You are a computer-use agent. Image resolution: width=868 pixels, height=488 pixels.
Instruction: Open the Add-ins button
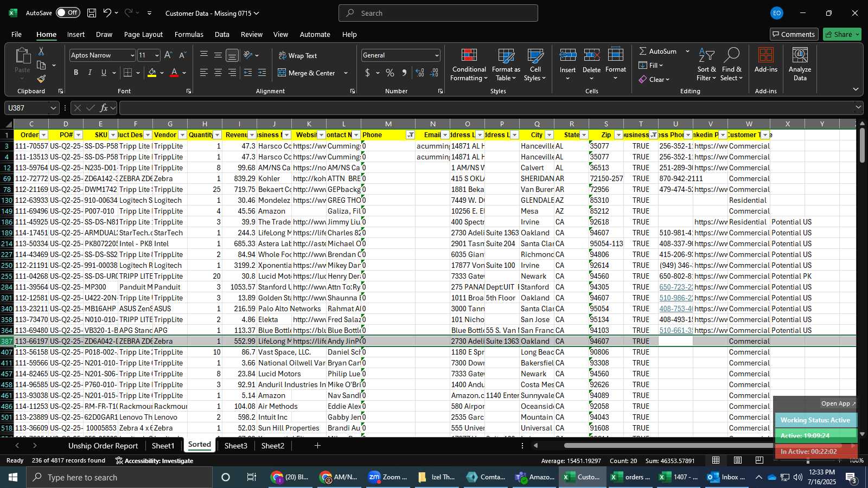(x=766, y=60)
